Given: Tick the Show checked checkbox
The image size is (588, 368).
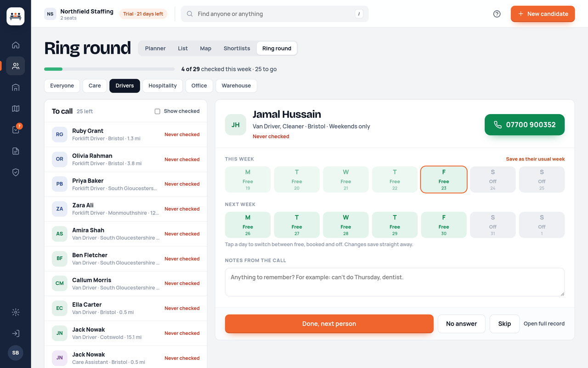Looking at the screenshot, I should click(157, 111).
